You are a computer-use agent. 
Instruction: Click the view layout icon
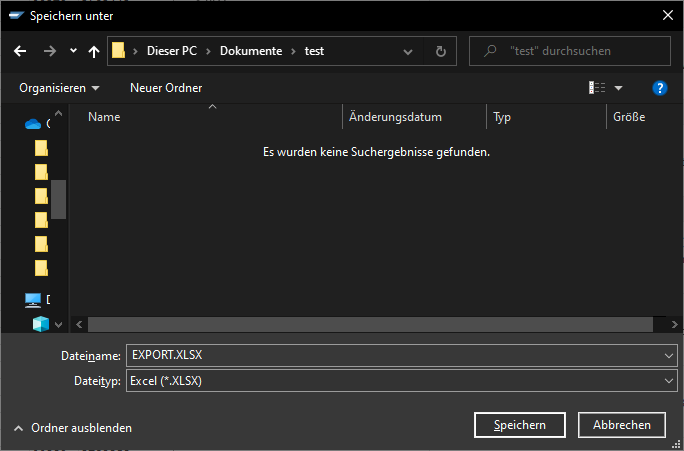pyautogui.click(x=598, y=88)
